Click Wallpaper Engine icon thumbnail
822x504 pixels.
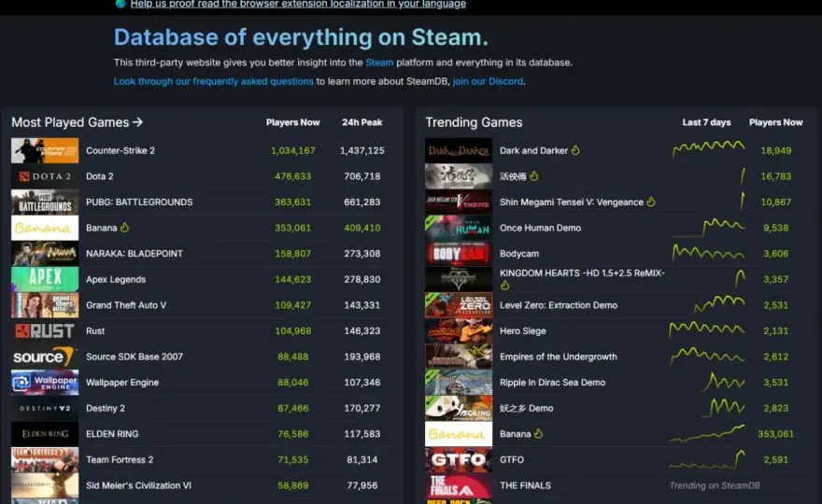45,383
